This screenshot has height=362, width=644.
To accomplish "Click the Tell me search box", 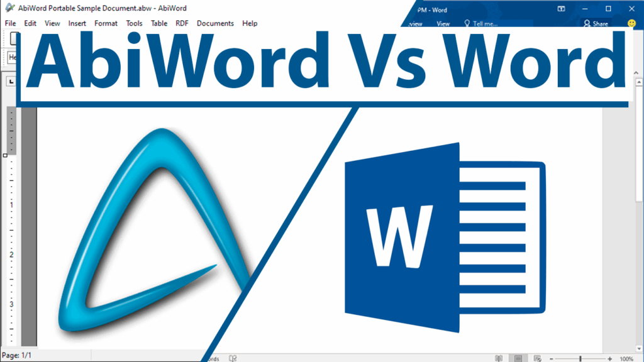I will click(484, 24).
